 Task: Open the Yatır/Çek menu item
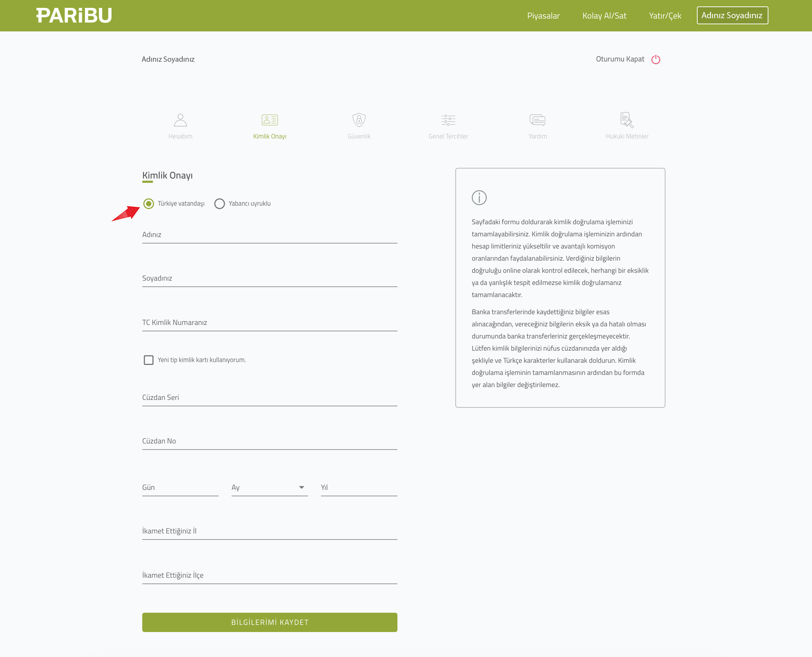665,16
